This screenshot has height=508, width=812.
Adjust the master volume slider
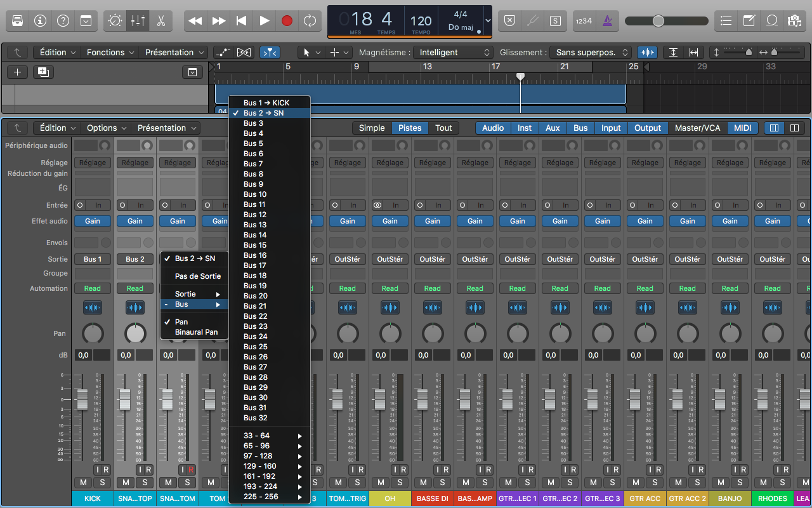[x=658, y=21]
